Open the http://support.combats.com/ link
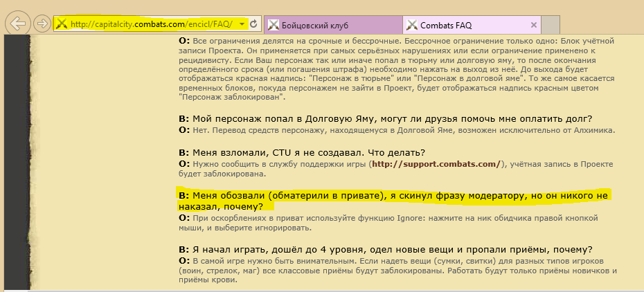 pos(436,165)
